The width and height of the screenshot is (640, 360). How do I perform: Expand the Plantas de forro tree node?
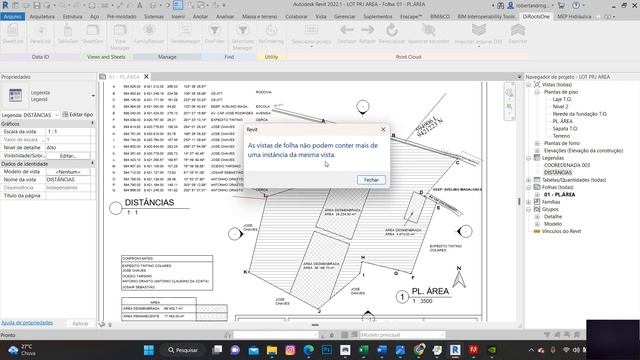click(x=537, y=143)
